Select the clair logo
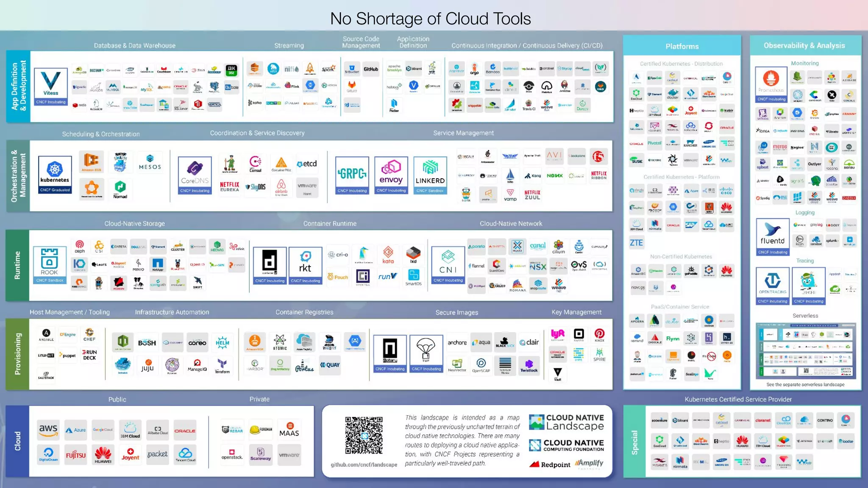Image resolution: width=868 pixels, height=488 pixels. click(529, 342)
